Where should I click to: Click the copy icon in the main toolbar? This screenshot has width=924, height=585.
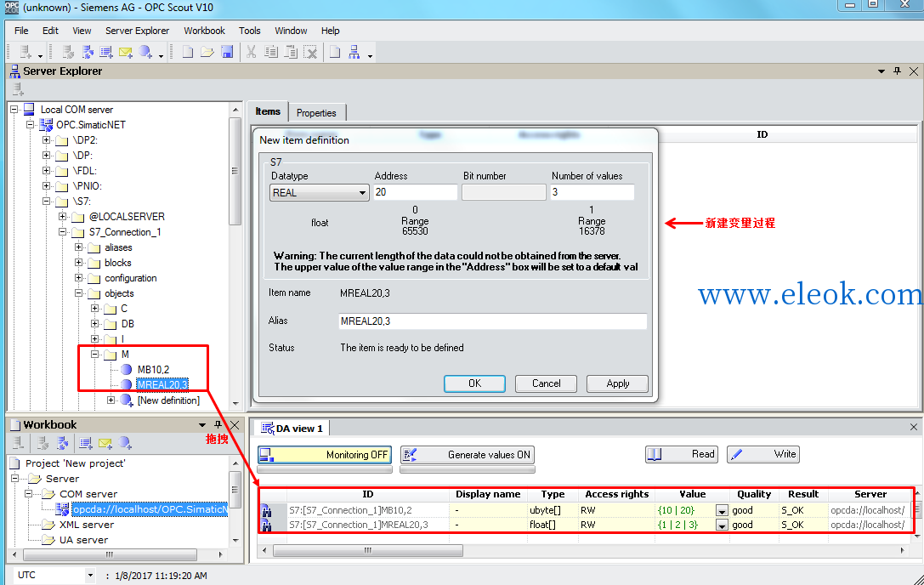[271, 52]
